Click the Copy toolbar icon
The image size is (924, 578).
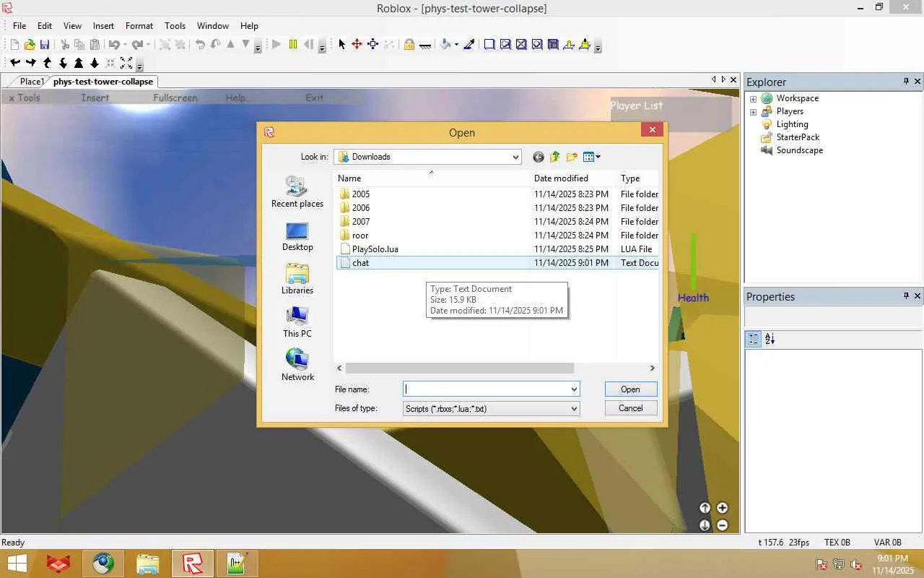click(79, 45)
